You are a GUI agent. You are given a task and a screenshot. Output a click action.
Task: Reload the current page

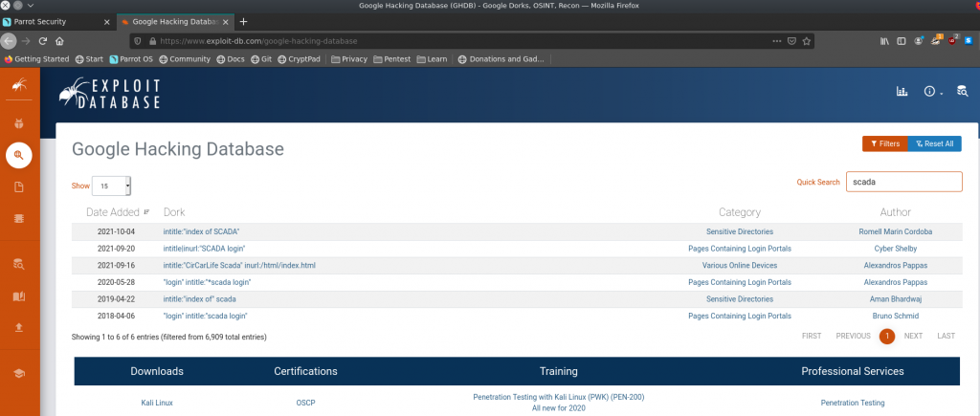[43, 41]
